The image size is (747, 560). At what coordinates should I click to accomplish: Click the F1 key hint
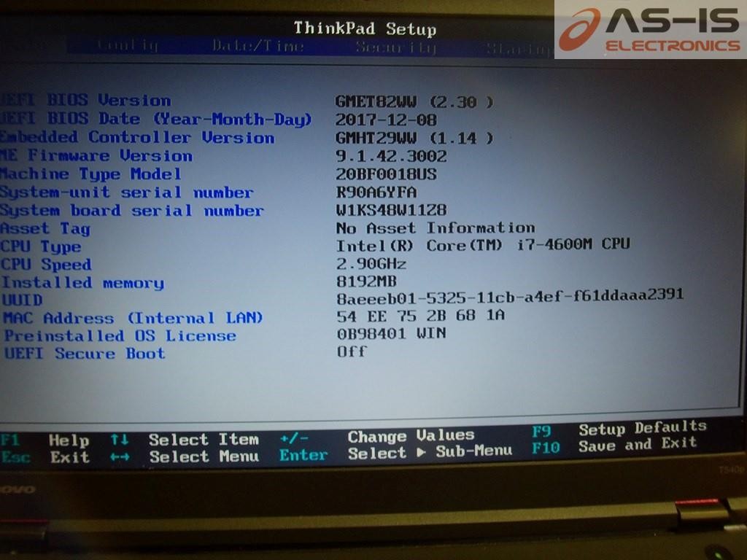click(x=9, y=440)
